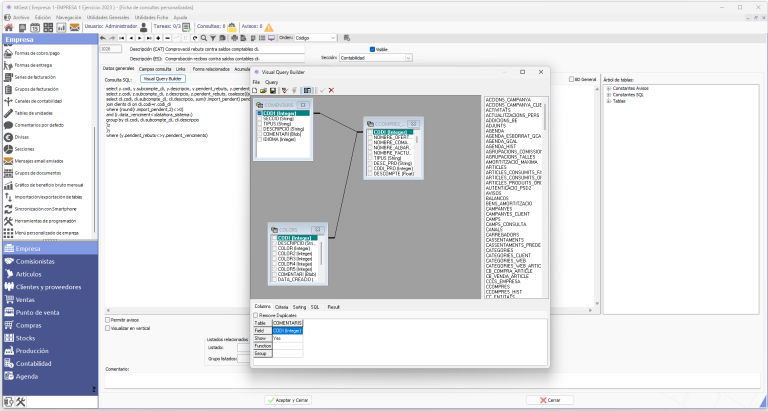Screen dimensions: 768x411
Task: Click the undo arrow in record toolbar
Action: click(x=103, y=38)
